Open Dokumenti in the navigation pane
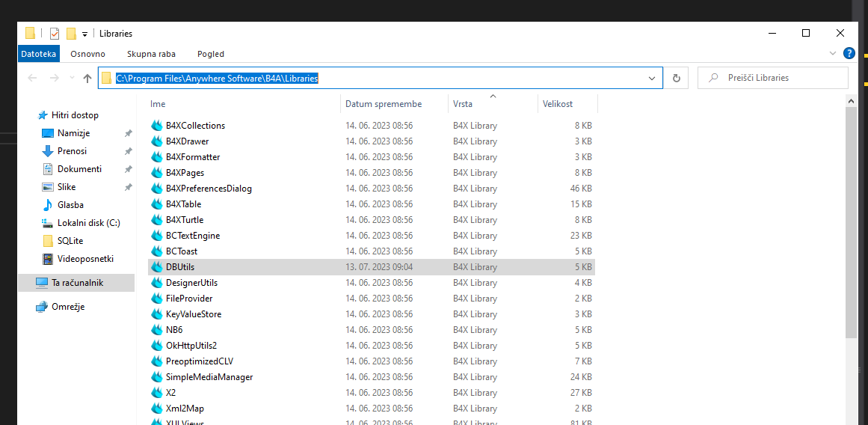This screenshot has height=425, width=868. click(x=79, y=168)
